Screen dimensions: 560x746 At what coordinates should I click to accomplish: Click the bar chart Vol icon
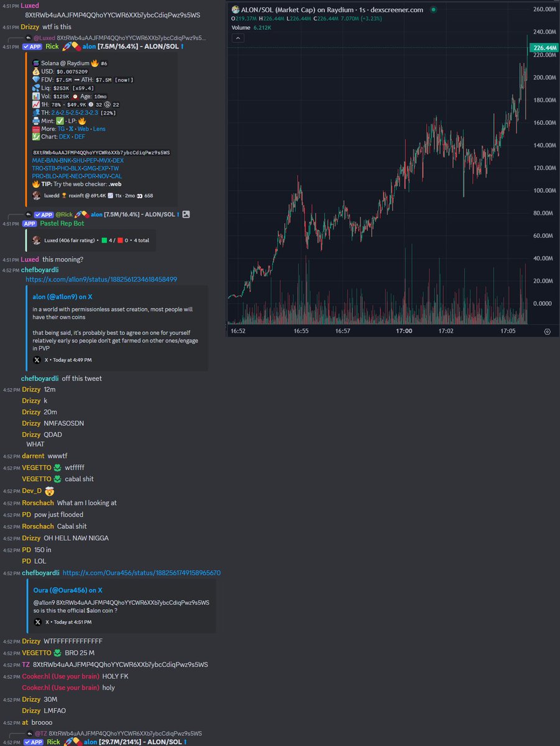point(36,96)
